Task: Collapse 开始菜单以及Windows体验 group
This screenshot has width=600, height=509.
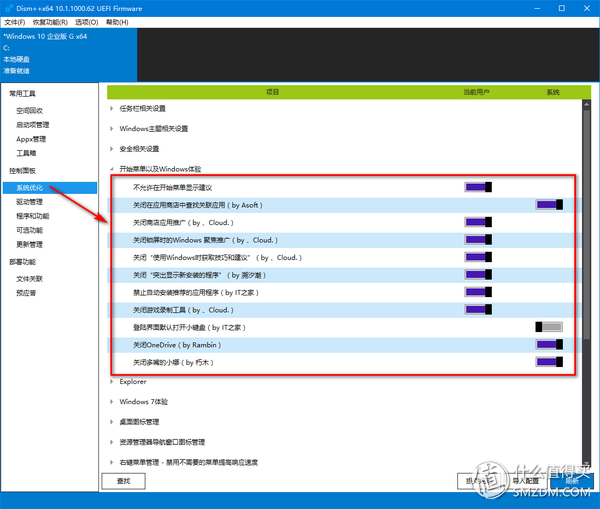Action: [x=111, y=169]
